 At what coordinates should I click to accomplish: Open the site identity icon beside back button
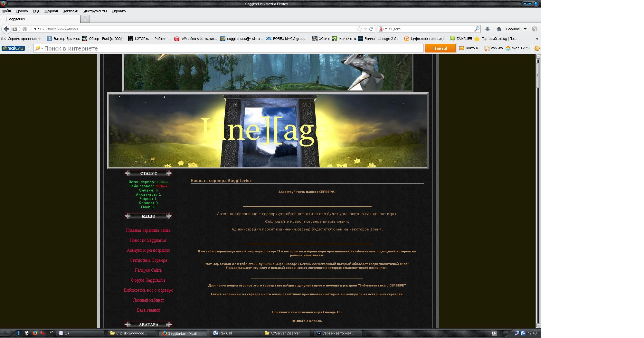pyautogui.click(x=15, y=29)
